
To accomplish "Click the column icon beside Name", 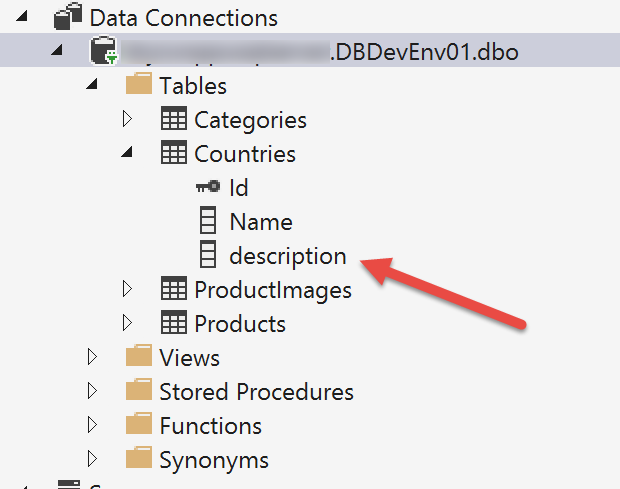I will [208, 222].
